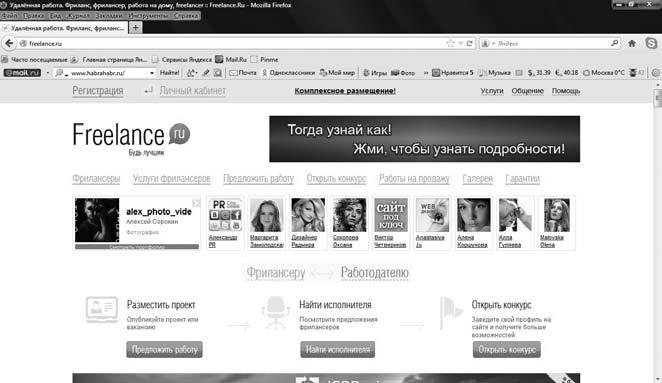The height and width of the screenshot is (383, 662).
Task: Open a new tab with the plus button
Action: pos(136,28)
